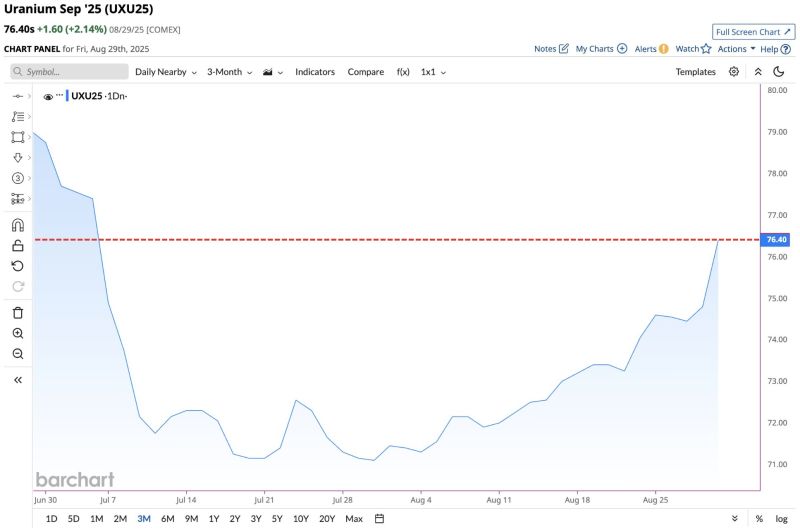The width and height of the screenshot is (800, 532).
Task: Toggle percent scale
Action: click(759, 519)
